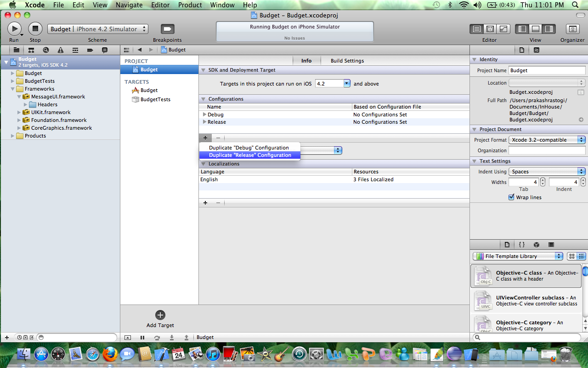Click the Project Name text field
Viewport: 588px width, 368px height.
pos(547,70)
